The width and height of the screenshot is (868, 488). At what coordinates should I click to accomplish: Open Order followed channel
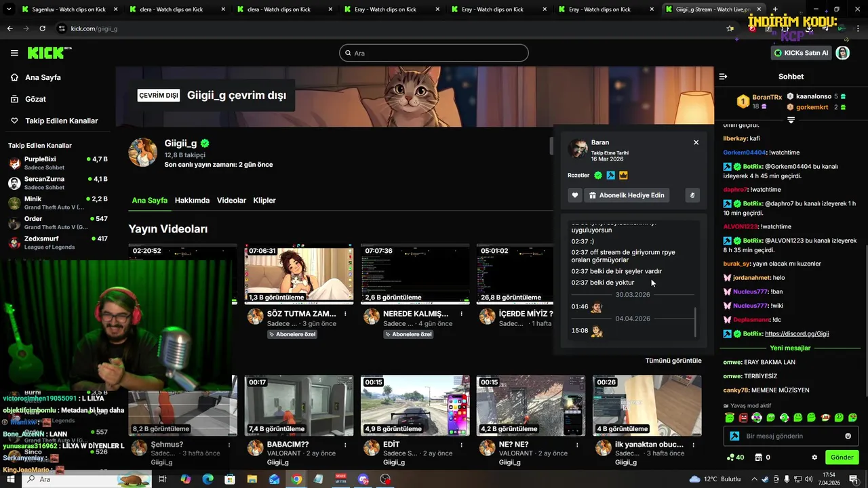point(58,222)
